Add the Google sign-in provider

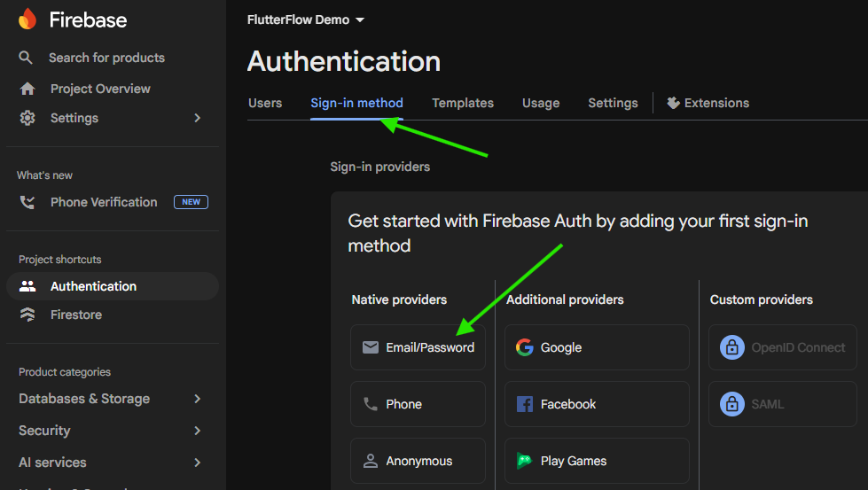pos(597,347)
